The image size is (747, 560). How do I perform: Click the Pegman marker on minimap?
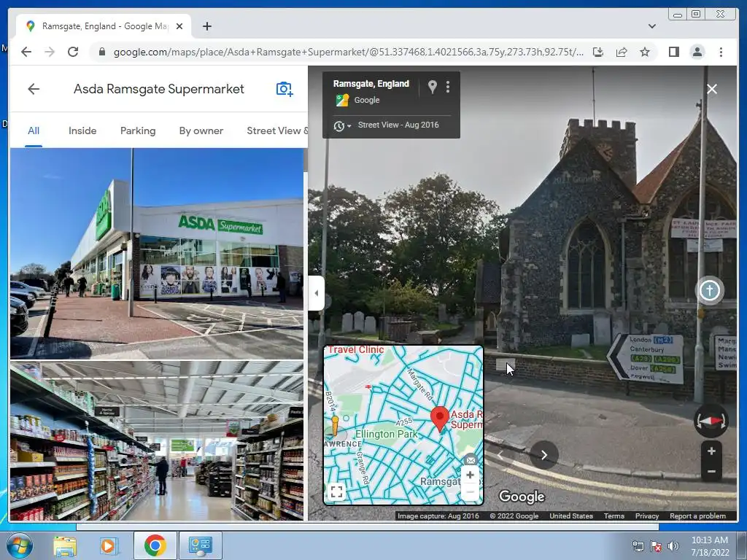pyautogui.click(x=335, y=425)
